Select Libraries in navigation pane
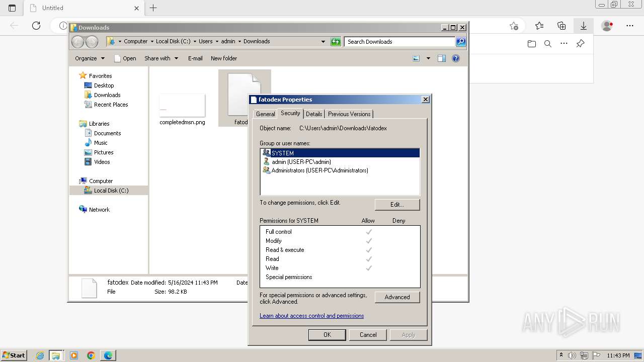 (99, 124)
